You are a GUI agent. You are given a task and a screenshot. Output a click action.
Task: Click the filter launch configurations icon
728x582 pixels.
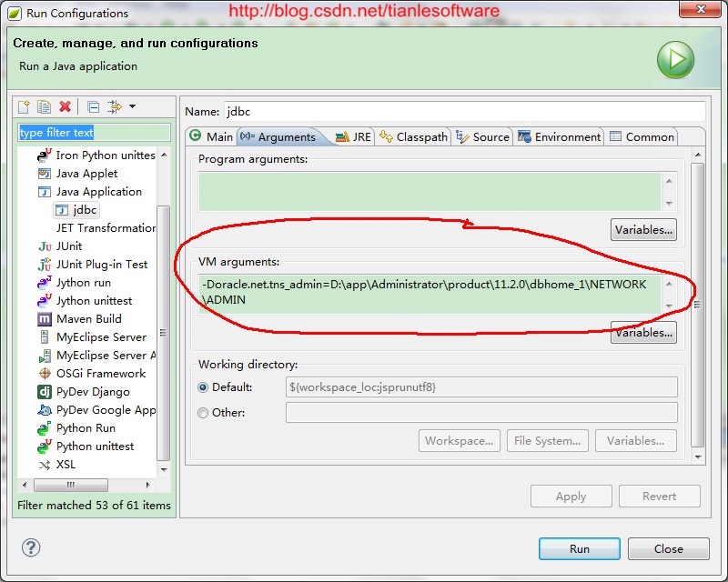115,106
